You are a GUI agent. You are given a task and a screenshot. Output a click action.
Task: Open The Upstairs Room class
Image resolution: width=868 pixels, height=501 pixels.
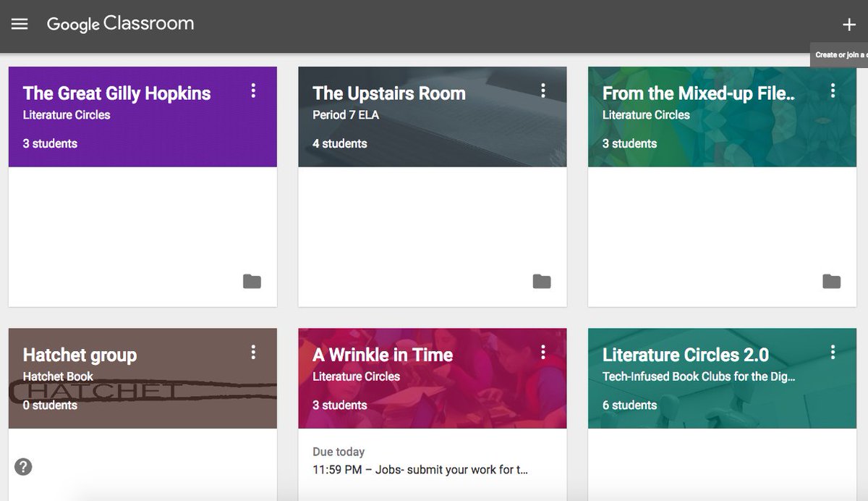(x=388, y=93)
